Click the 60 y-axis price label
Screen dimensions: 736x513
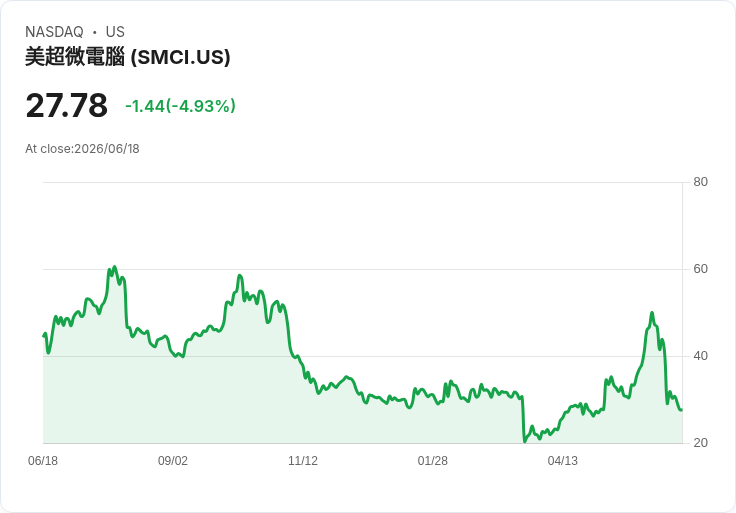(x=700, y=269)
